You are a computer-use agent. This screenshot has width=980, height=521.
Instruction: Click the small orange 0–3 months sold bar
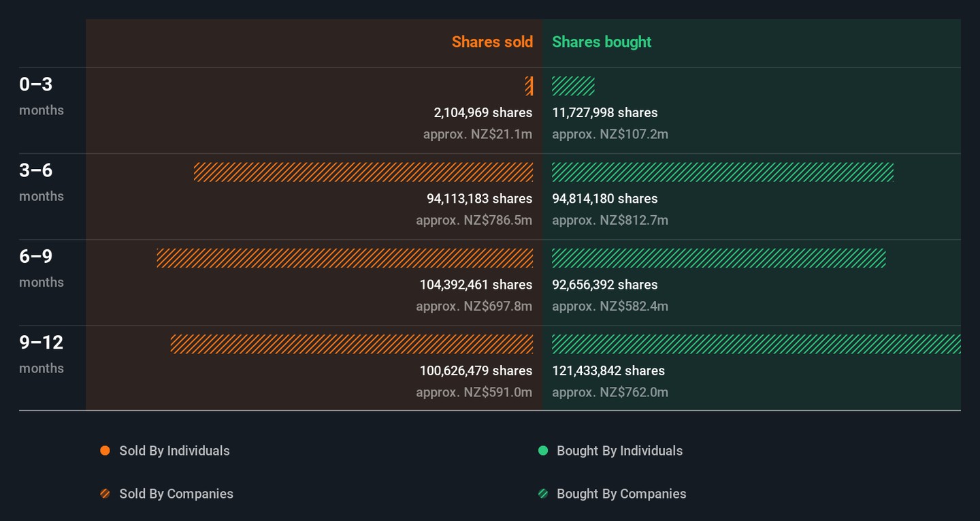click(x=529, y=86)
